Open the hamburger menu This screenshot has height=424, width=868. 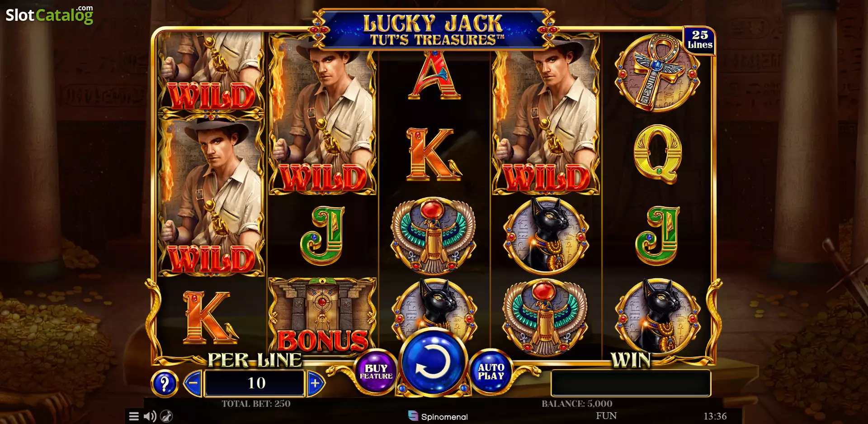point(134,416)
